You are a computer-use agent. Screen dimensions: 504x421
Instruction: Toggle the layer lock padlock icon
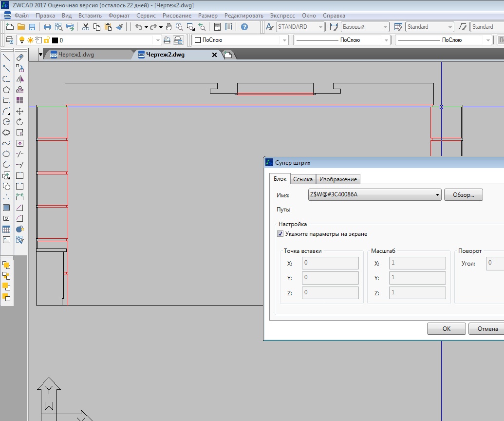(x=46, y=40)
